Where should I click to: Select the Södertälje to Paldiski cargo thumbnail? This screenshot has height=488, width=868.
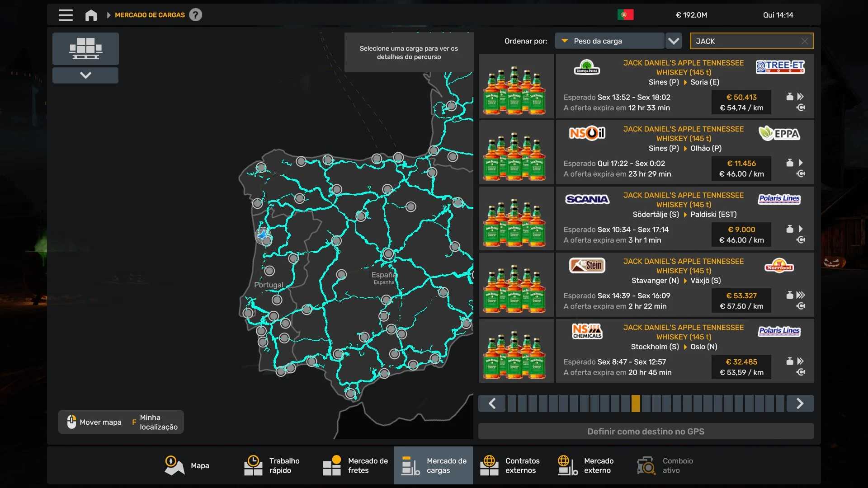click(x=516, y=219)
